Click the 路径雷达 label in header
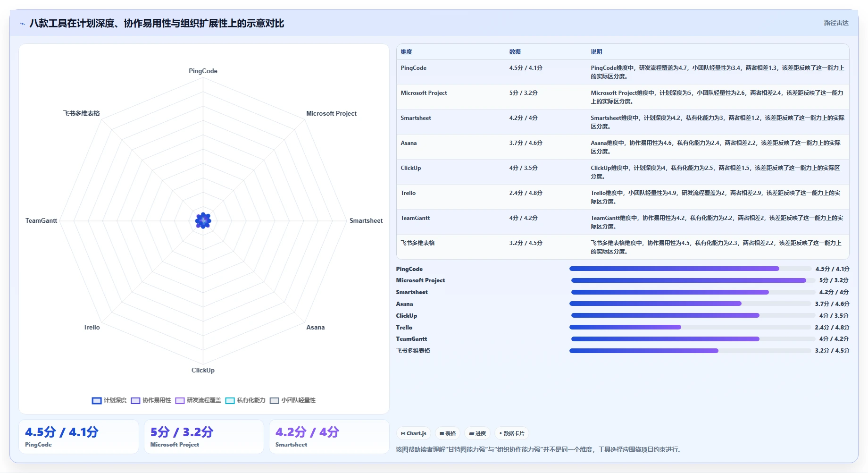 pyautogui.click(x=836, y=23)
